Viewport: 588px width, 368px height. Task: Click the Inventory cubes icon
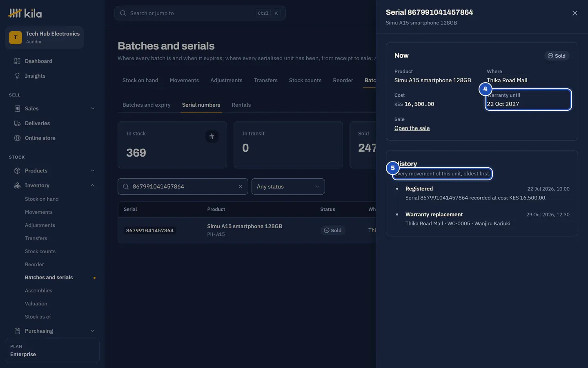point(17,186)
